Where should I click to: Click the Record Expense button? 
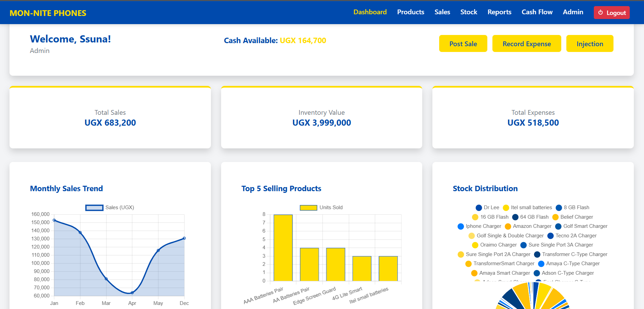526,44
